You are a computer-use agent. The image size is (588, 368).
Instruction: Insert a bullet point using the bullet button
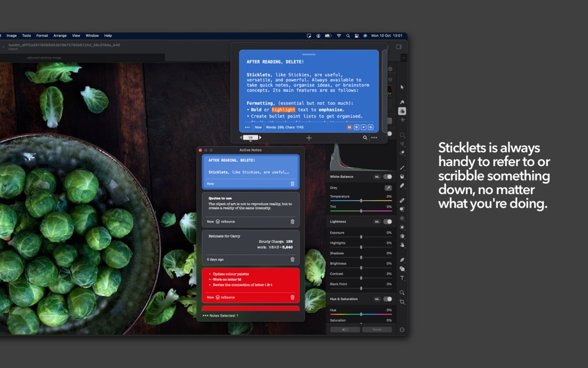click(364, 127)
